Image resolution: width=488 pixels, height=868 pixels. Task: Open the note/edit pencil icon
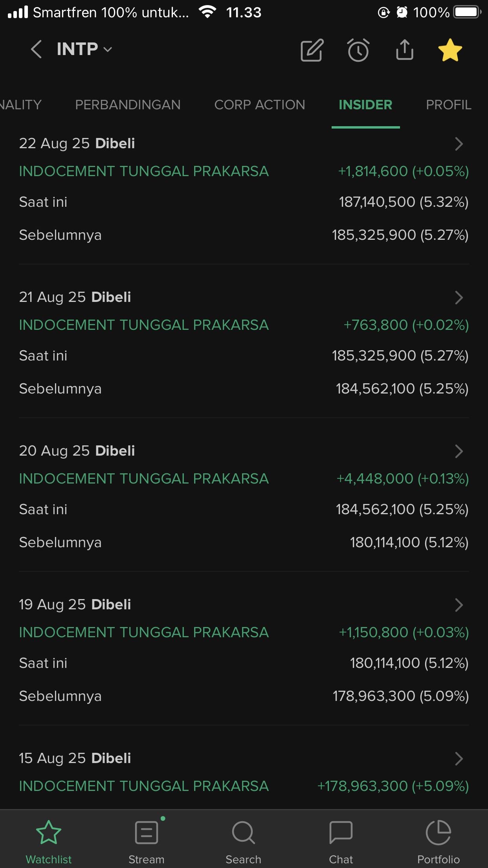(x=312, y=50)
